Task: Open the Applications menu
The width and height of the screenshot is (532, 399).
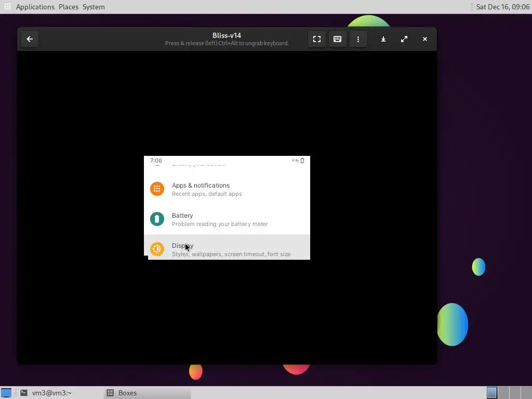Action: 35,7
